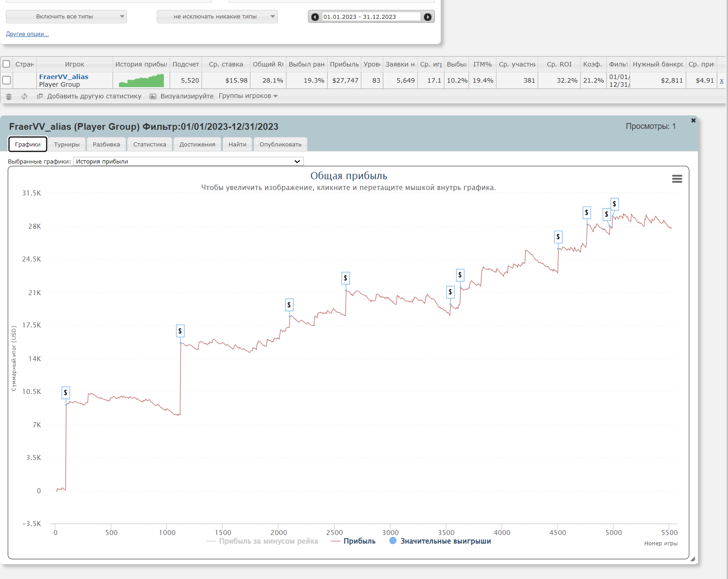Viewport: 728px width, 579px height.
Task: Toggle the significant wins legend series
Action: [440, 541]
